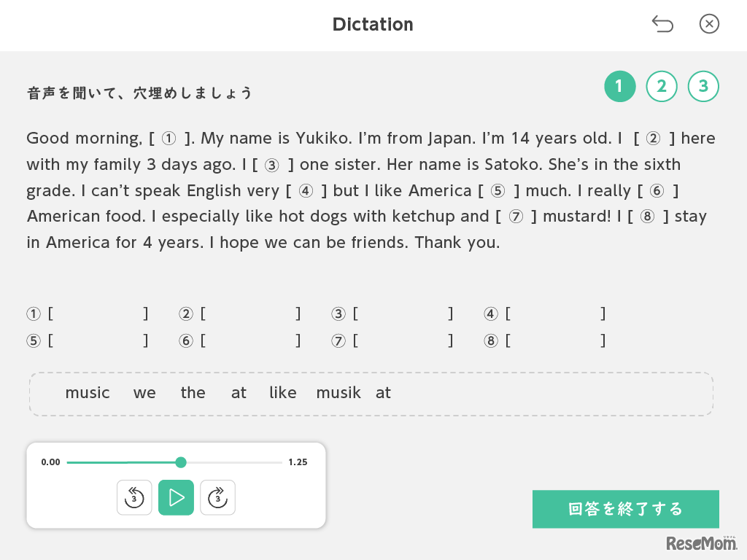
Task: Click the undo arrow at the top
Action: [662, 24]
